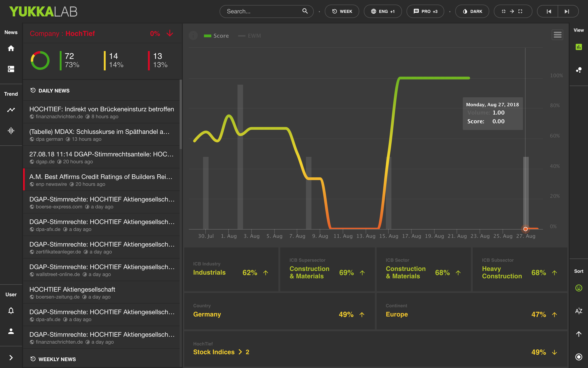The height and width of the screenshot is (368, 588).
Task: Click the chart info icon
Action: 193,35
